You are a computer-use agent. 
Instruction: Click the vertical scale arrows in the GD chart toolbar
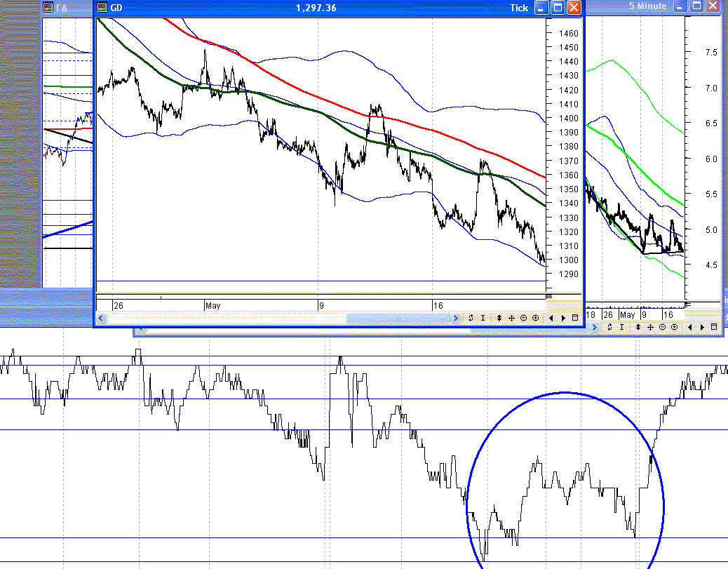point(499,318)
